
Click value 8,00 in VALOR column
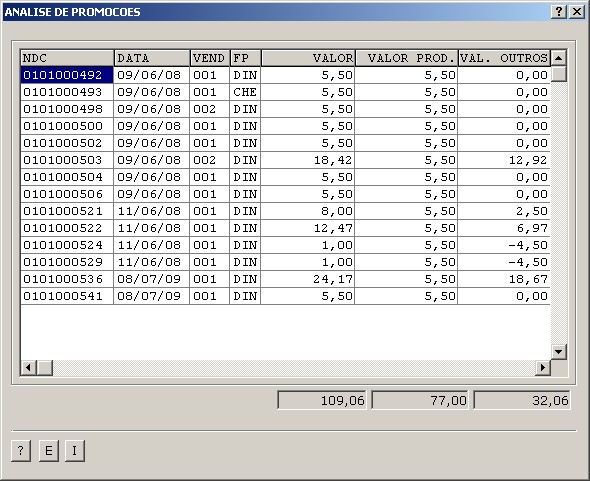point(308,211)
